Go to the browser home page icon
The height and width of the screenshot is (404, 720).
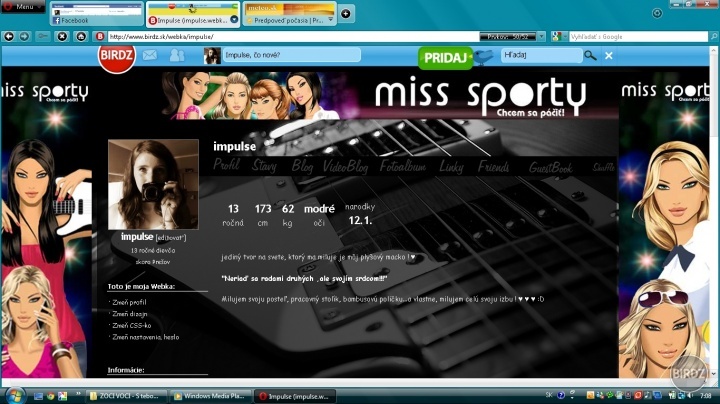click(81, 36)
